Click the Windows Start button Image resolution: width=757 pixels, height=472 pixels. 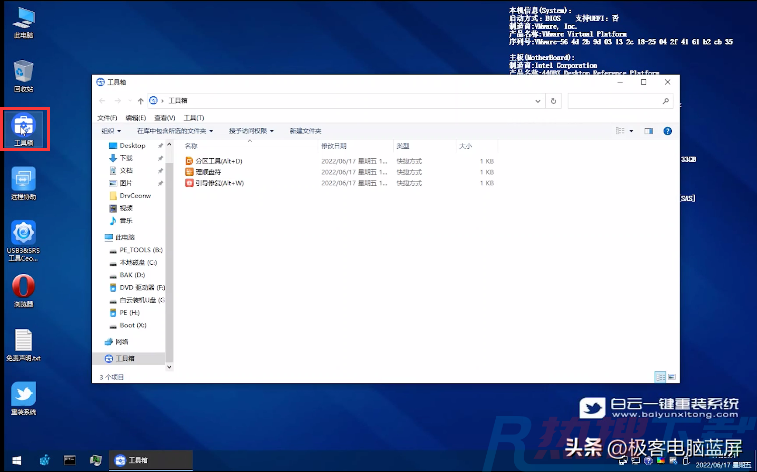click(17, 460)
